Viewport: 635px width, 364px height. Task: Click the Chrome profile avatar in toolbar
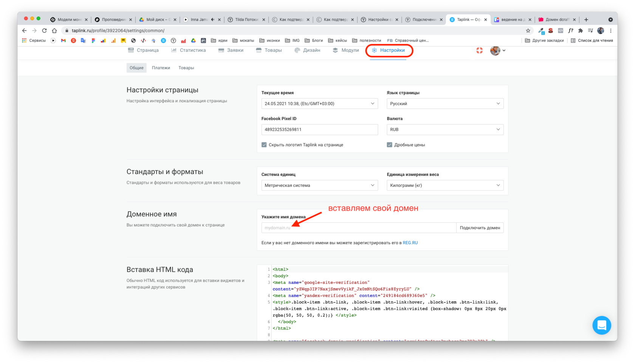pyautogui.click(x=601, y=31)
